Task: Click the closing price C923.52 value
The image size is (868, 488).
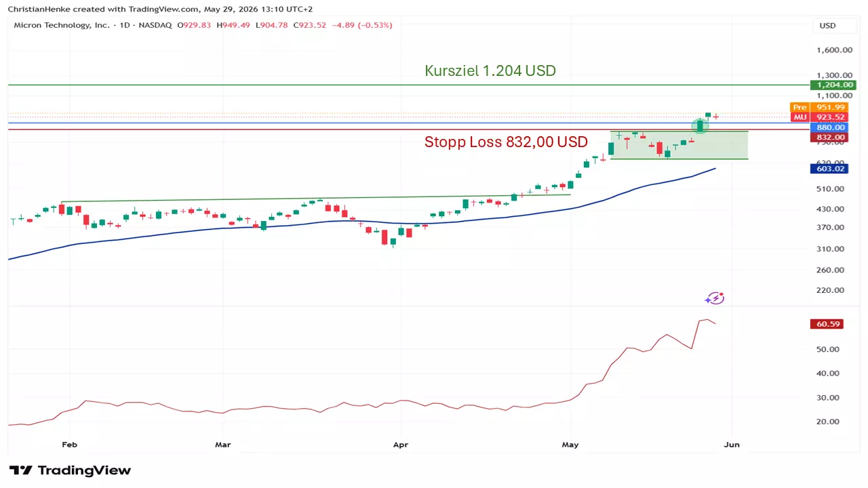Action: pyautogui.click(x=309, y=25)
